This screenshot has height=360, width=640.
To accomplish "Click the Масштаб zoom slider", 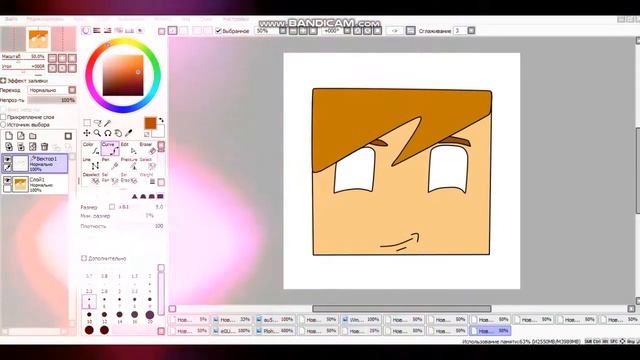I will 23,61.
